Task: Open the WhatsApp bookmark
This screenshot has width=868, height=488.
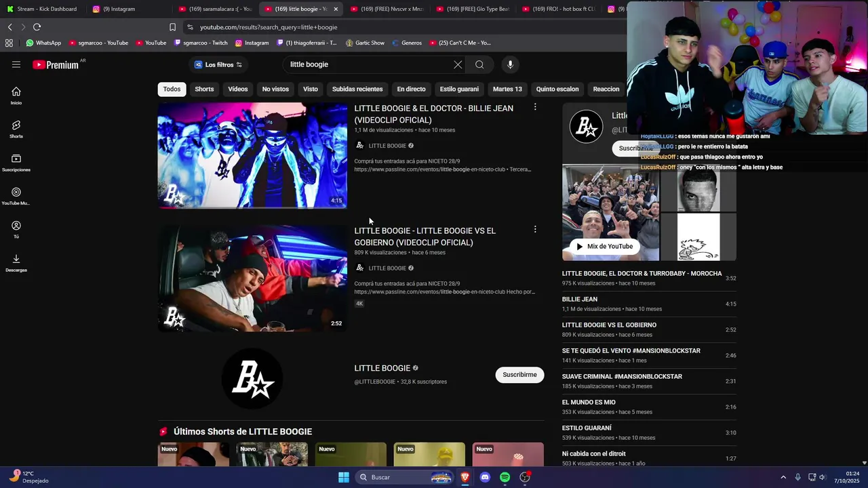Action: pyautogui.click(x=43, y=43)
